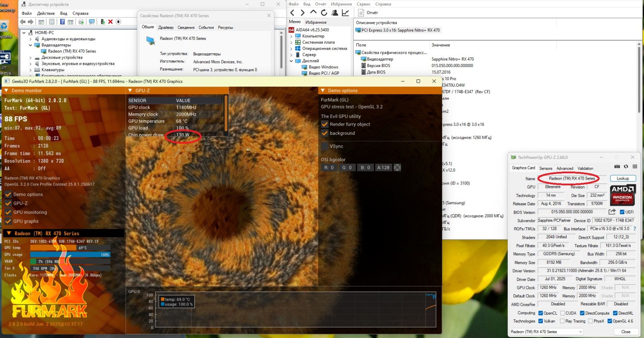Click the GPU-Z refresh icon

pyautogui.click(x=626, y=167)
